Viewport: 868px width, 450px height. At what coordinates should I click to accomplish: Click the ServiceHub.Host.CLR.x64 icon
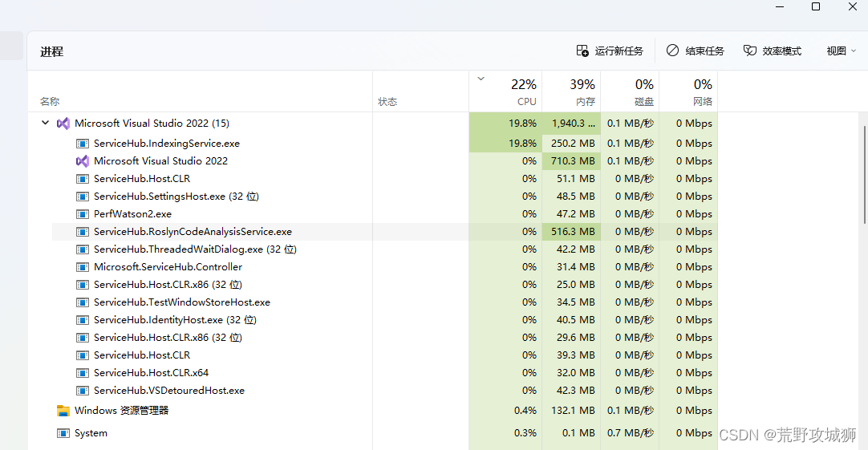pos(83,373)
